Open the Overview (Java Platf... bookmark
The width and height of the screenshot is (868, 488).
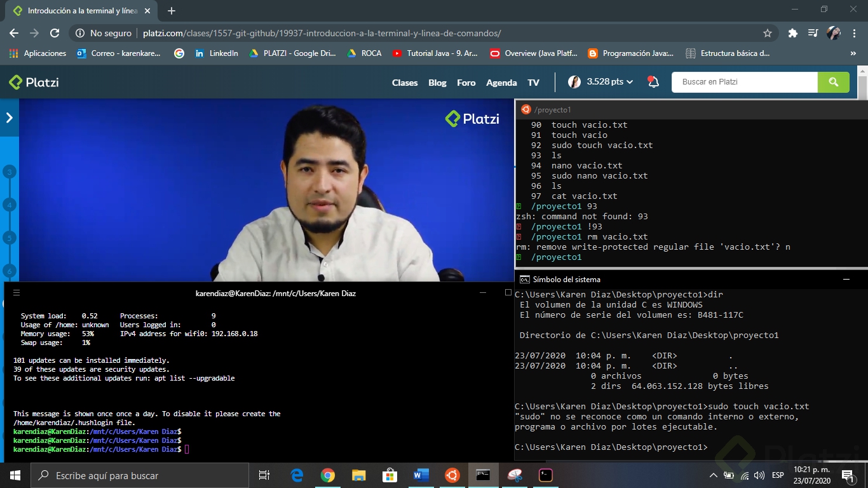point(534,53)
